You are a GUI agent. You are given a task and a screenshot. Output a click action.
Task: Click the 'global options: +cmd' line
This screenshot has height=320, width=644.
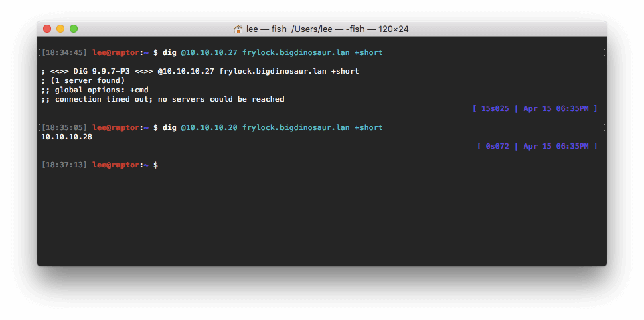coord(94,90)
